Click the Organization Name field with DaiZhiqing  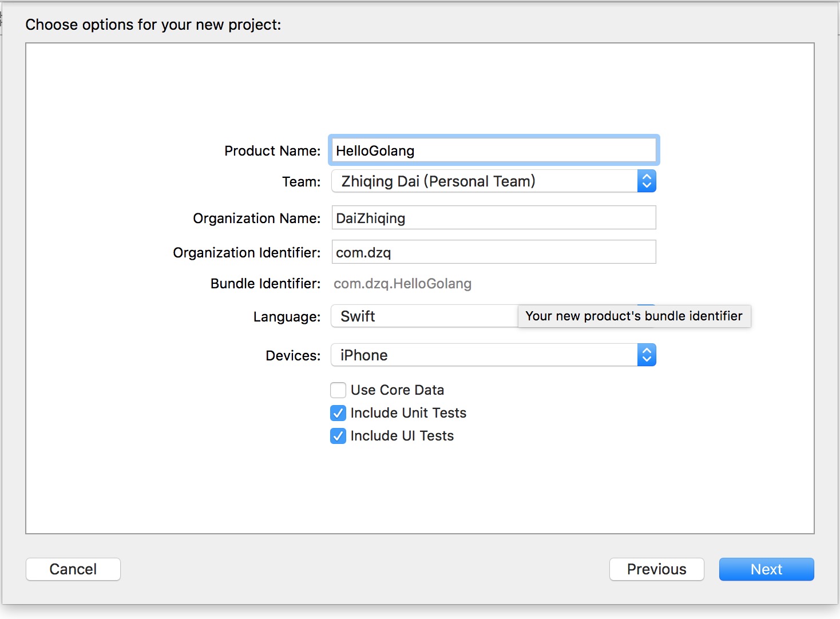[494, 218]
